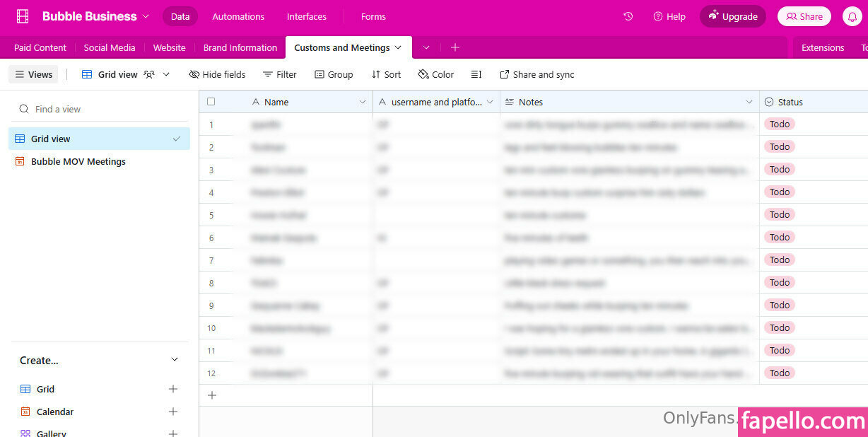The image size is (868, 437).
Task: Switch to the Brand Information tab
Action: [240, 47]
